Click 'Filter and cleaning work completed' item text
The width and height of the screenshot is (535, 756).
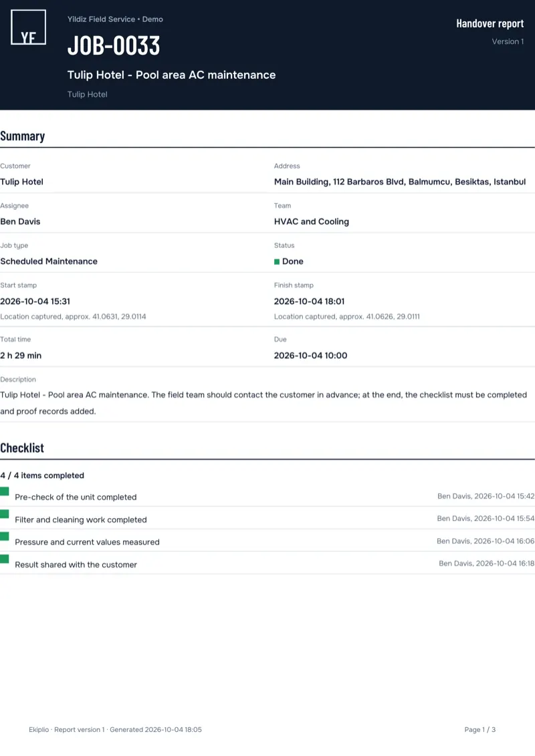pyautogui.click(x=81, y=520)
